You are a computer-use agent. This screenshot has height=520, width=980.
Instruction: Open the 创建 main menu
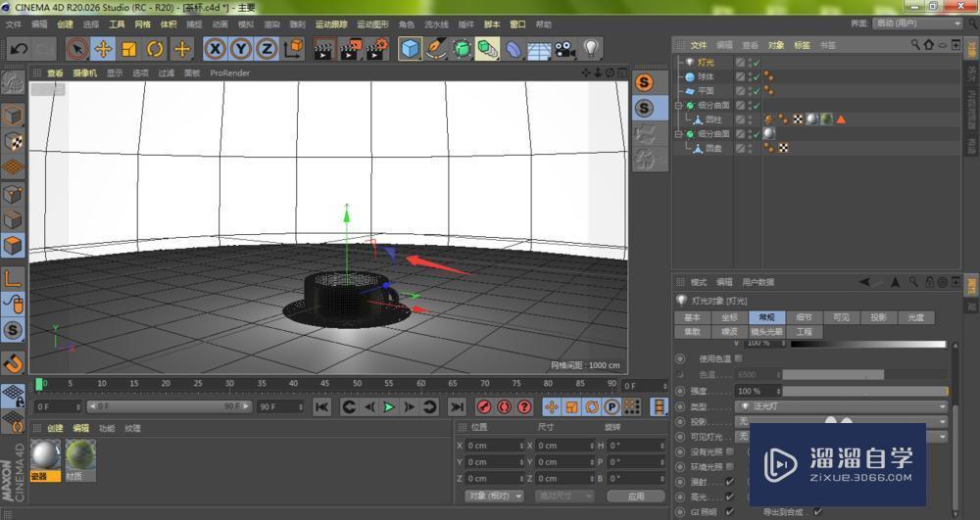point(65,24)
